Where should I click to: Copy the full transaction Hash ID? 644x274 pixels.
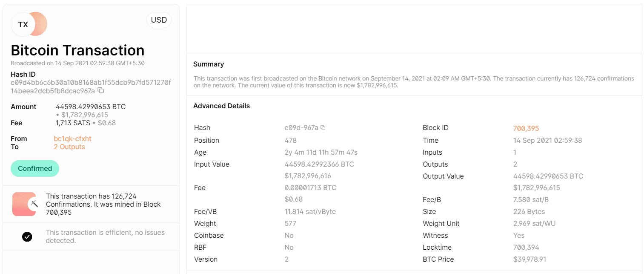pyautogui.click(x=100, y=91)
